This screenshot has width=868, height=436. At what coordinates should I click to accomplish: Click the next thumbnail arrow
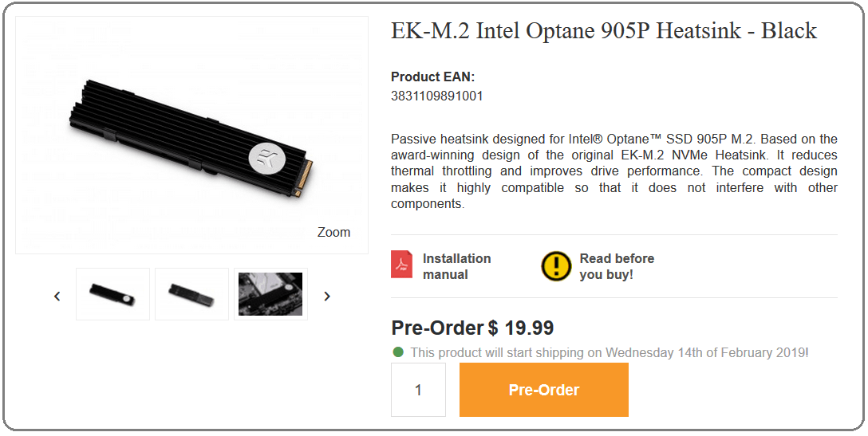(x=327, y=296)
